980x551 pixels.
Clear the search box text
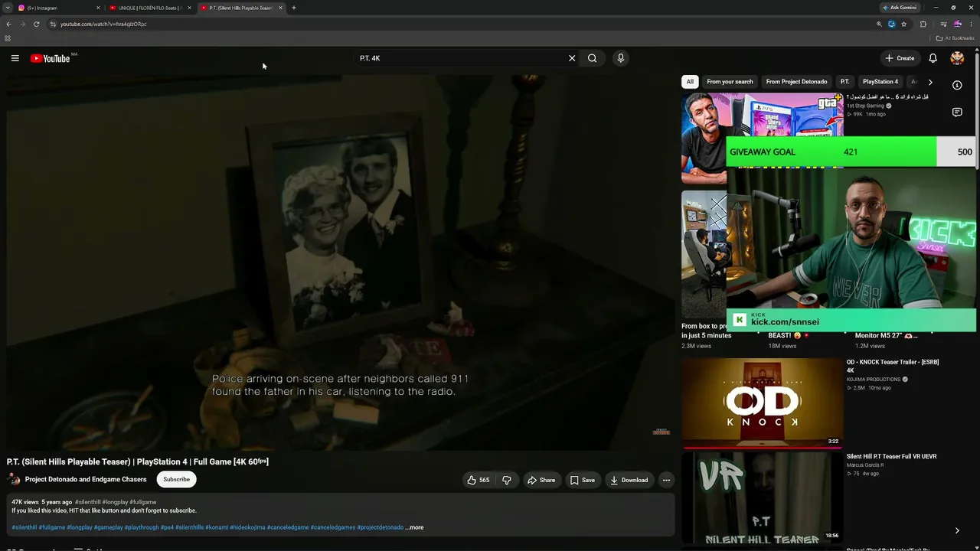572,58
